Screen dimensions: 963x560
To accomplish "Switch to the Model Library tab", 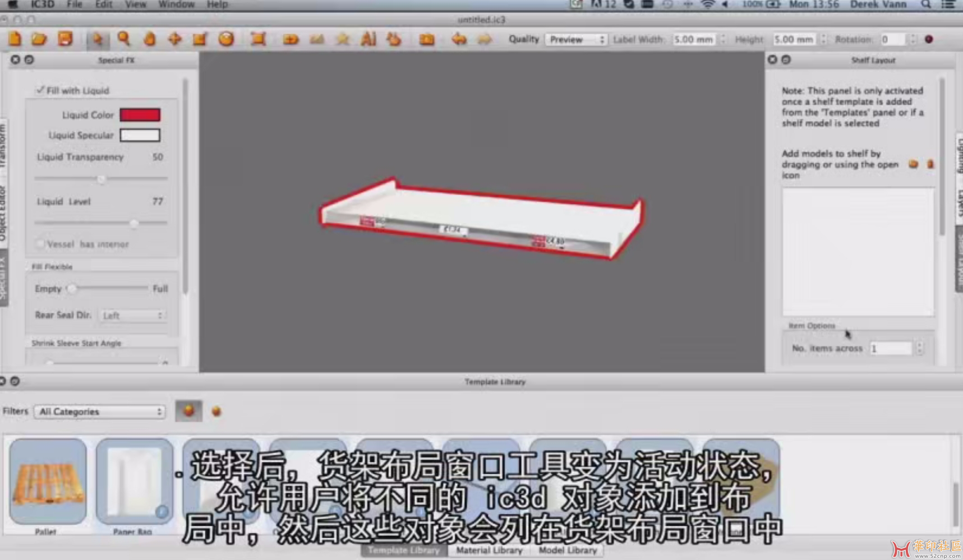I will click(x=568, y=550).
